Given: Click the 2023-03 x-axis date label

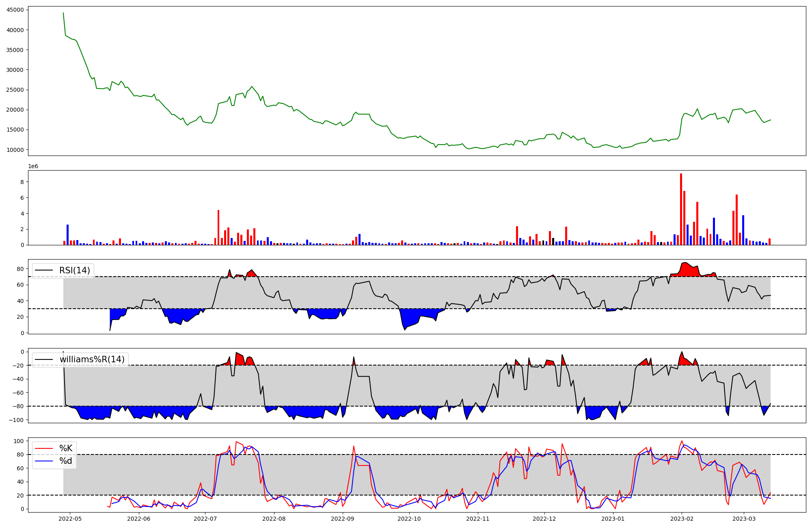Looking at the screenshot, I should [744, 519].
